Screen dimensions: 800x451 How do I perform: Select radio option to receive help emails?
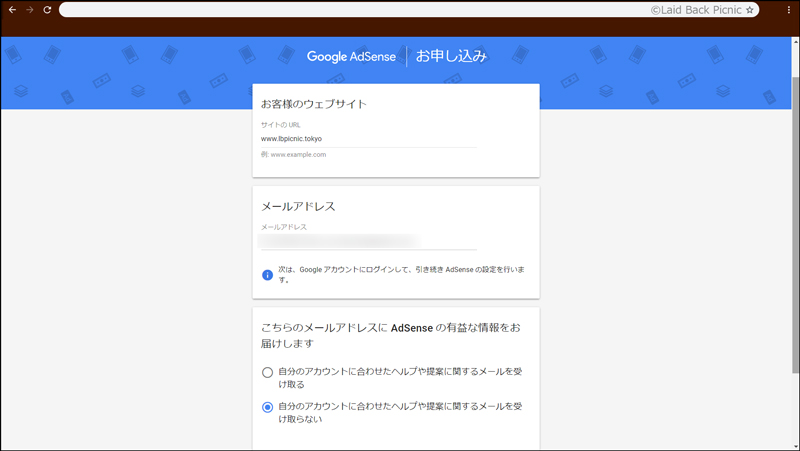pos(267,372)
